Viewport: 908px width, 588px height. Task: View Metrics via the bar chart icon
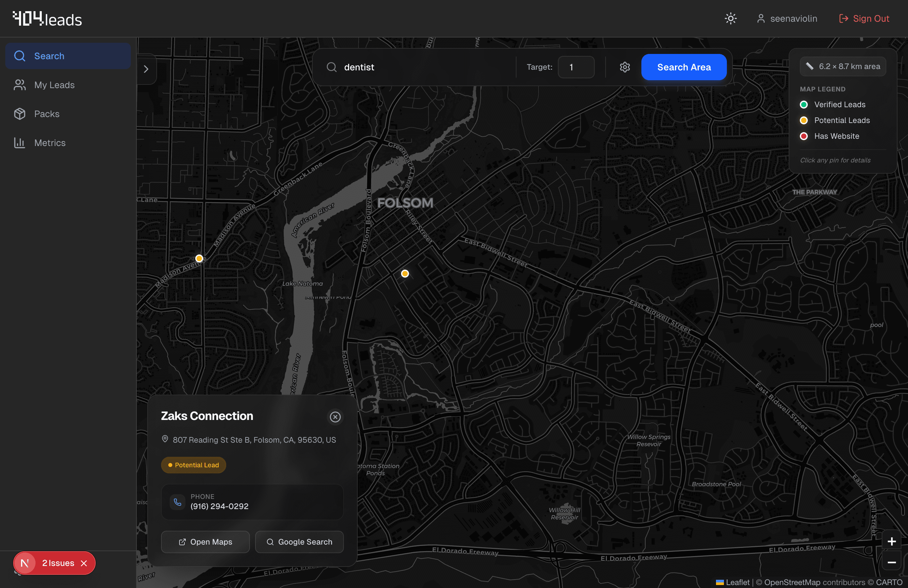point(20,143)
